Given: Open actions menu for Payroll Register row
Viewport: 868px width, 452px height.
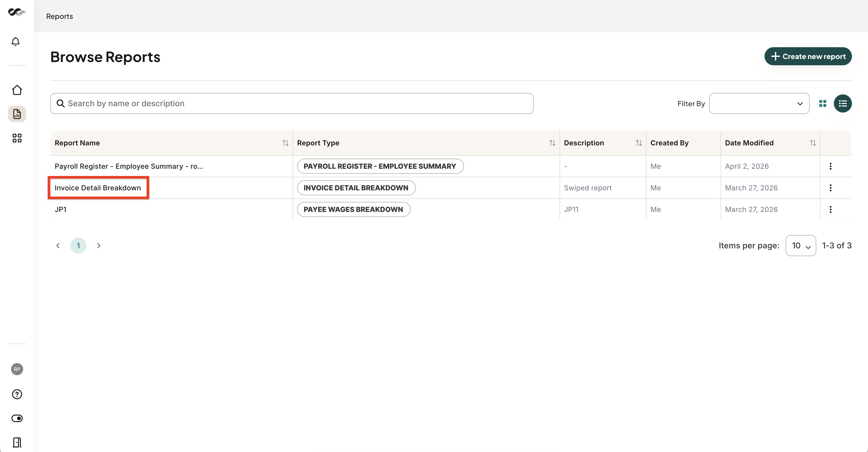Looking at the screenshot, I should [830, 166].
